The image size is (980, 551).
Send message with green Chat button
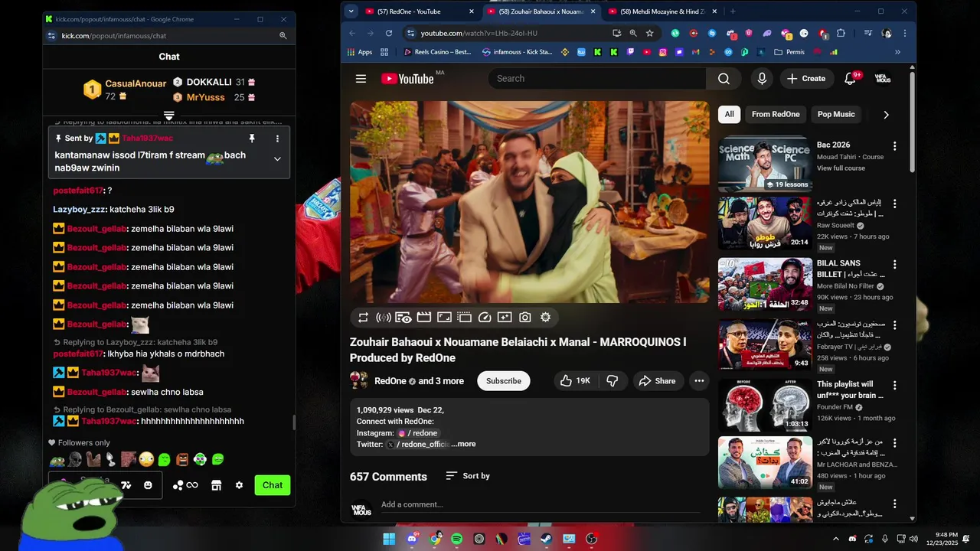click(273, 485)
